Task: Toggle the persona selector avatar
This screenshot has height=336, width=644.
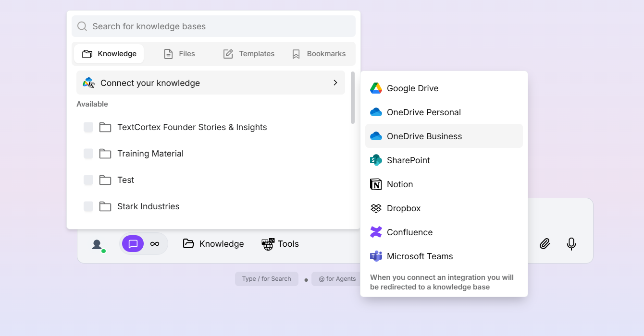Action: coord(97,244)
